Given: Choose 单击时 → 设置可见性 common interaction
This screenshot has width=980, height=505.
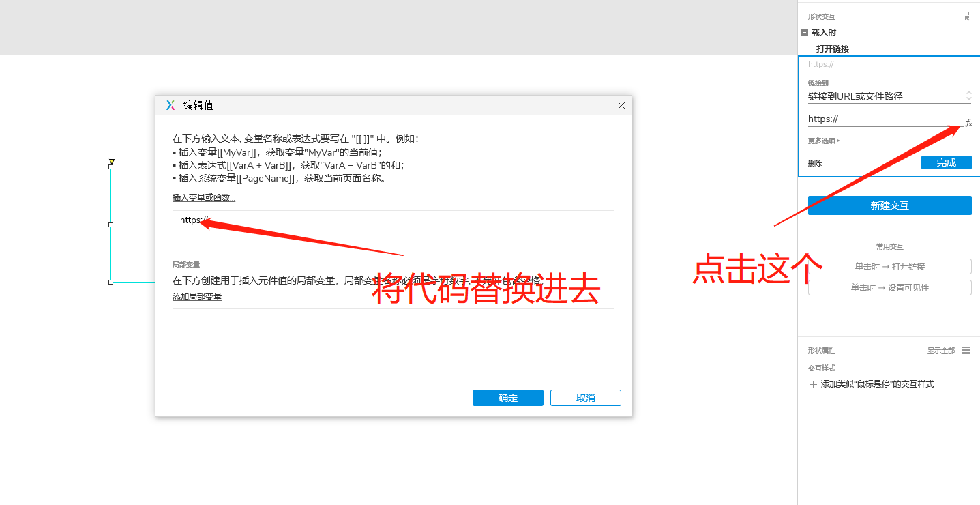Looking at the screenshot, I should pyautogui.click(x=890, y=287).
